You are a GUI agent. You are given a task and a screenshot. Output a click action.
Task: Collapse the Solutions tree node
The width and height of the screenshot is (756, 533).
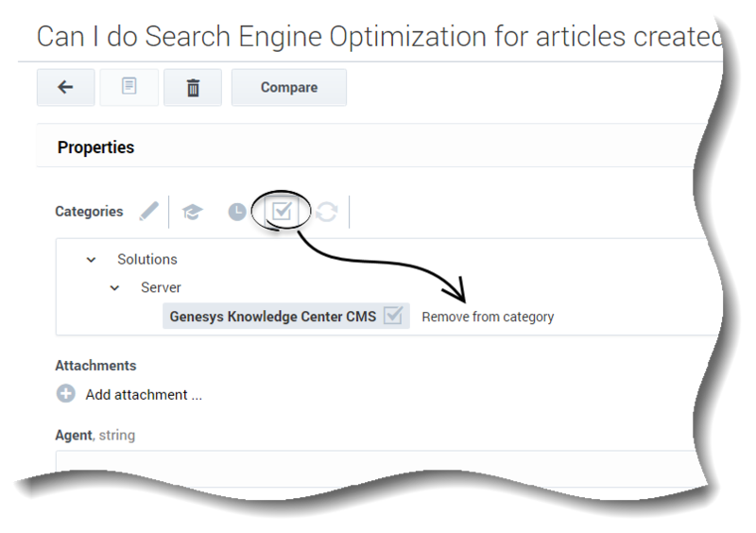click(x=91, y=260)
